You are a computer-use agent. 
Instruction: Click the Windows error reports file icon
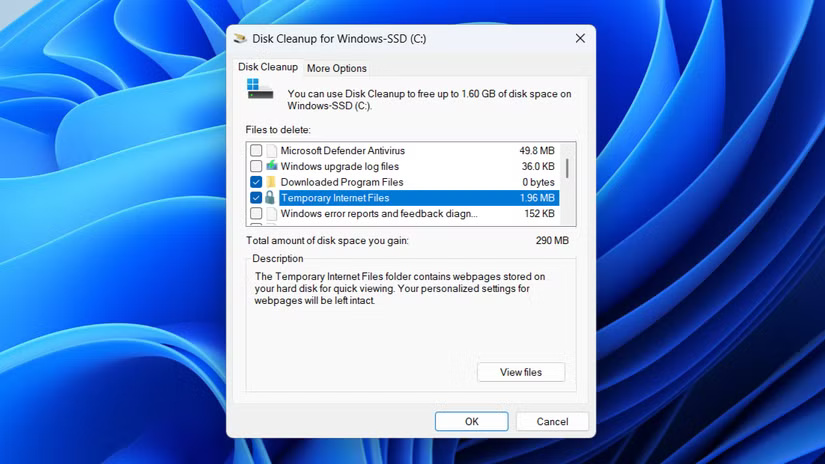tap(271, 214)
